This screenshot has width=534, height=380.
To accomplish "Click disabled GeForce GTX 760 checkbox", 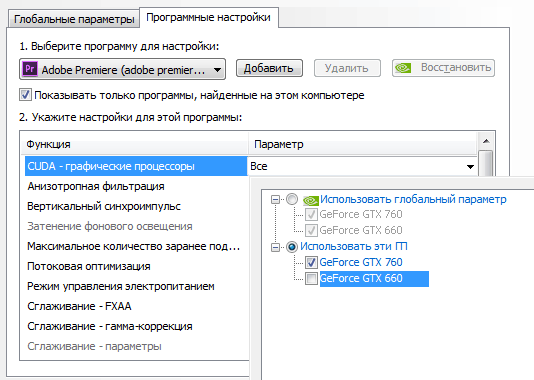I will coord(311,215).
